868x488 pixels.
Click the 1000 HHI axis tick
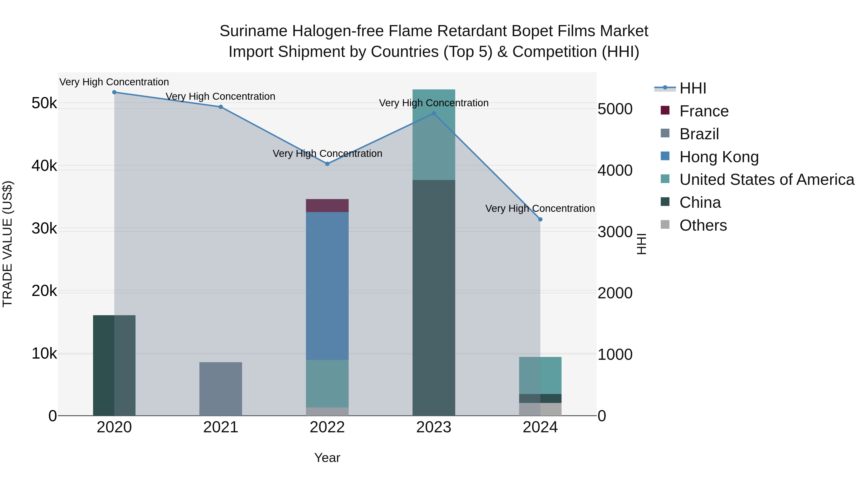pyautogui.click(x=615, y=354)
